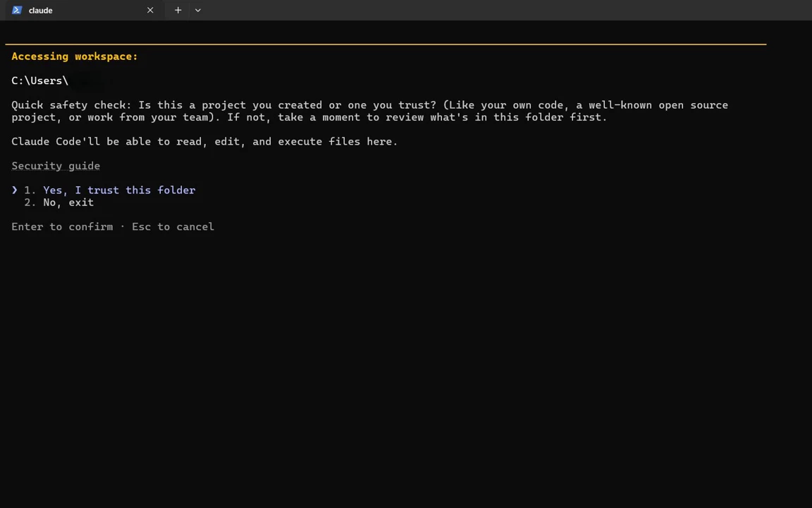Image resolution: width=812 pixels, height=508 pixels.
Task: Click the Claude Code'll be able to read line
Action: pyautogui.click(x=204, y=142)
